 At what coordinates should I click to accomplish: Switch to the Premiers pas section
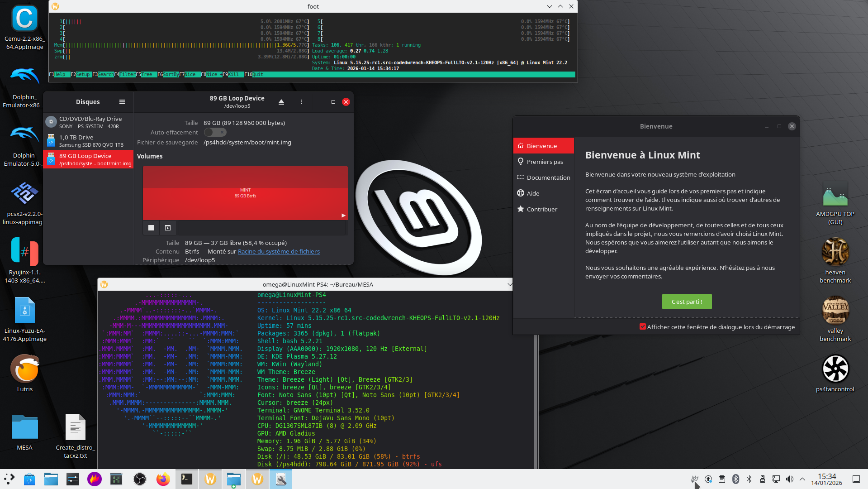point(544,162)
